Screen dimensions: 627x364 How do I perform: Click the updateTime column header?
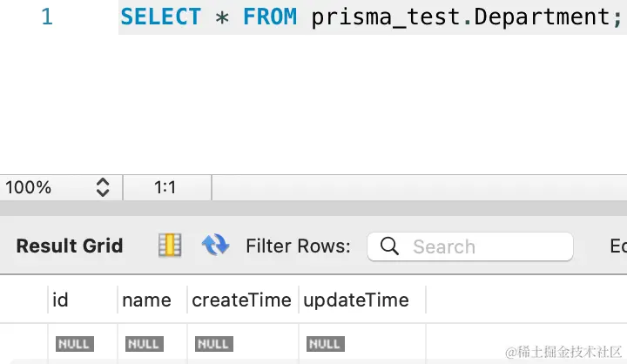pyautogui.click(x=355, y=300)
